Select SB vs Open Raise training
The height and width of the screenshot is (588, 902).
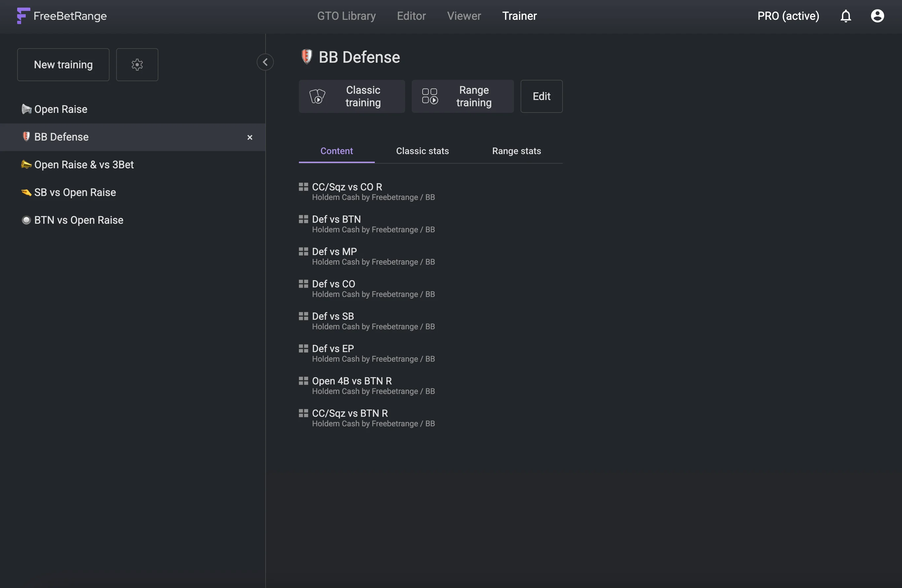click(133, 192)
